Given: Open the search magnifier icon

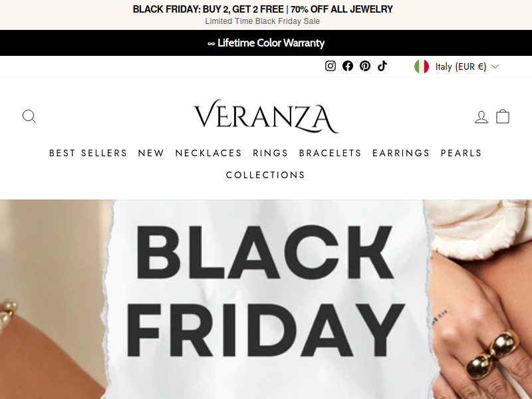Looking at the screenshot, I should pyautogui.click(x=29, y=116).
